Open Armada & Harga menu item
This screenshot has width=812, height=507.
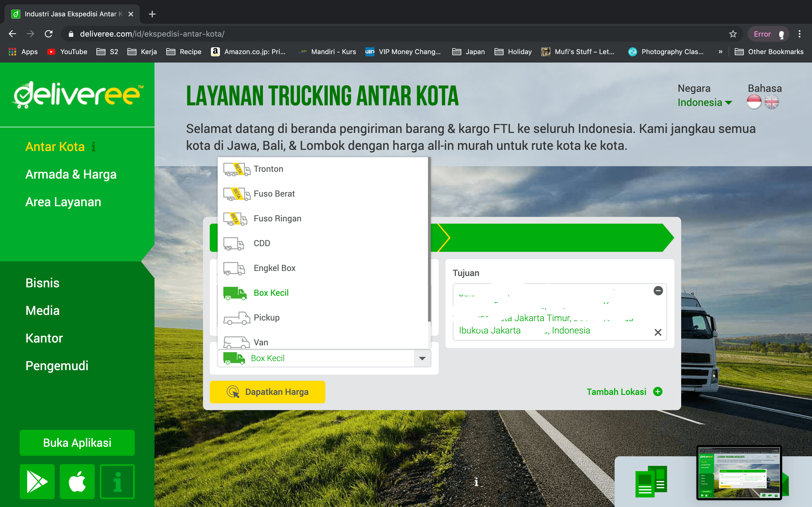pyautogui.click(x=71, y=174)
